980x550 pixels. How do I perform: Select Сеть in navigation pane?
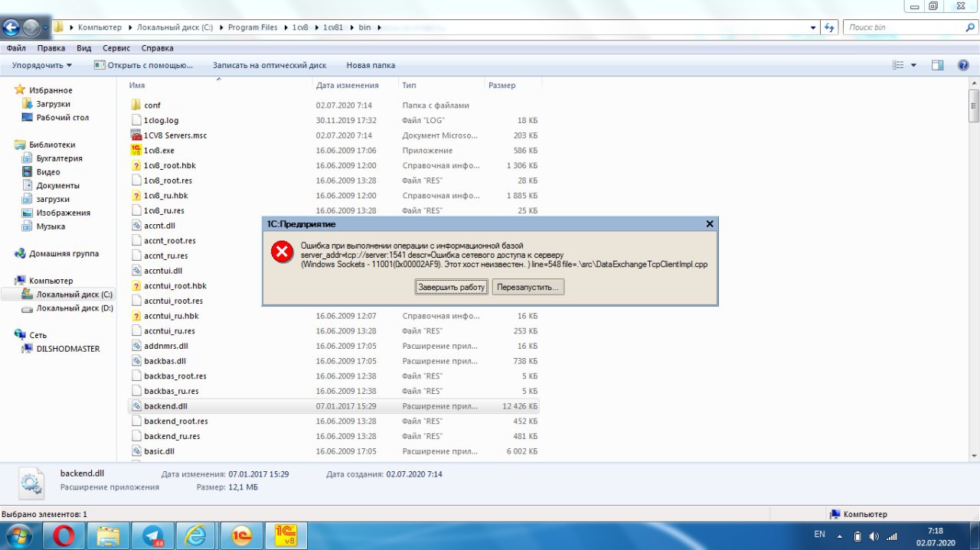coord(38,335)
